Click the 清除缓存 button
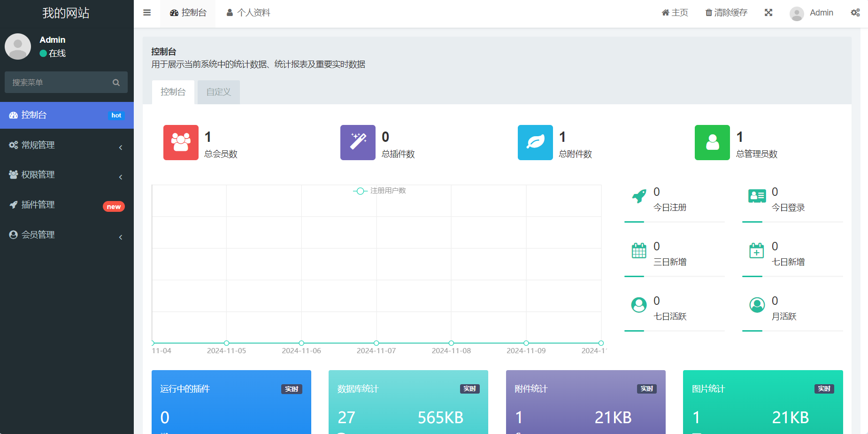Viewport: 868px width, 434px height. (x=726, y=12)
